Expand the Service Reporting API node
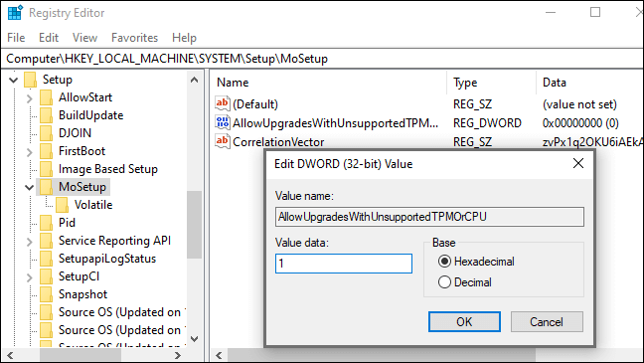Viewport: 644px width, 363px height. pos(29,242)
